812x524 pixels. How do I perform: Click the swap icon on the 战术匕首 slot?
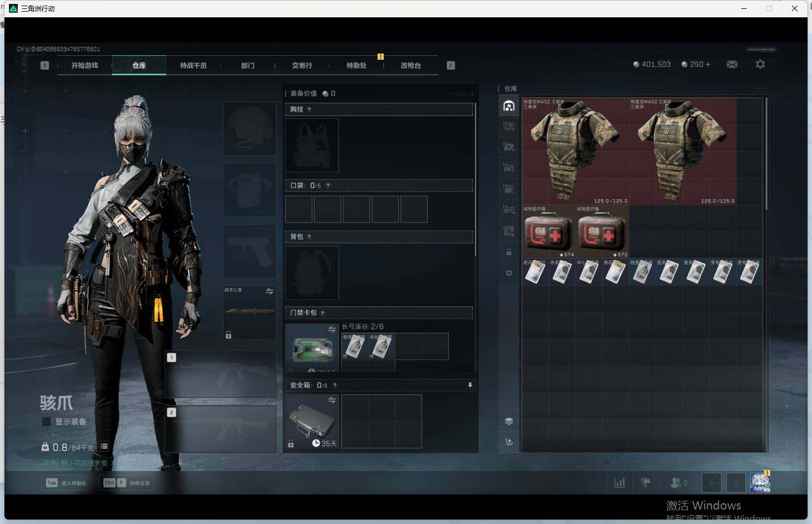point(270,291)
